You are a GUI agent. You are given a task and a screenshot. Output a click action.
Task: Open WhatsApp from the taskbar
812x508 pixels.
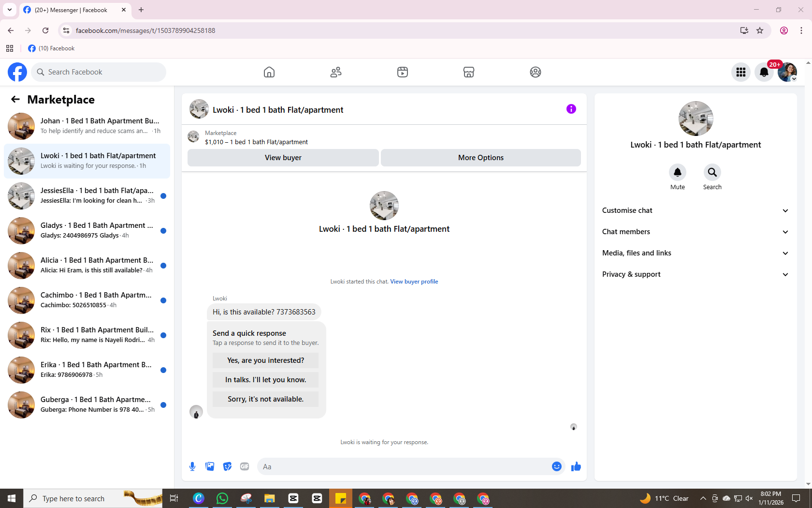click(222, 498)
